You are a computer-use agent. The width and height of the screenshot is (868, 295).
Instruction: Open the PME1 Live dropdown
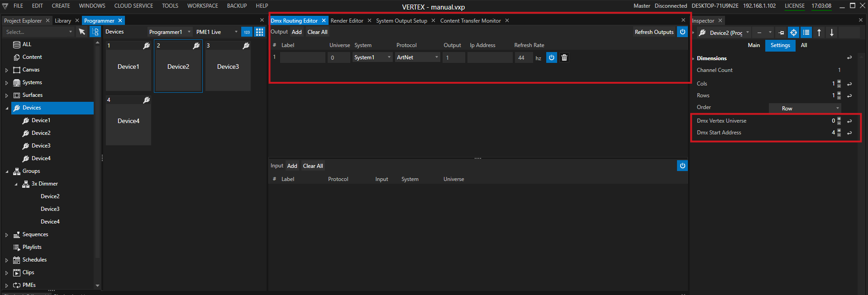click(217, 32)
